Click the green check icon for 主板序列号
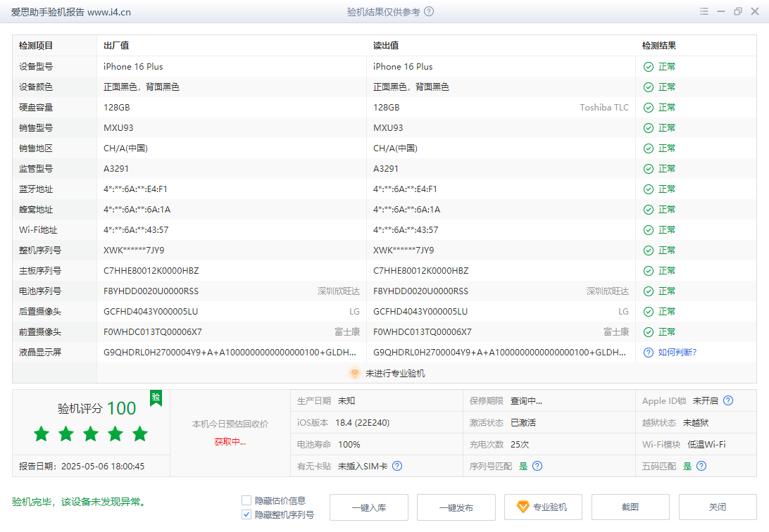 [x=649, y=271]
